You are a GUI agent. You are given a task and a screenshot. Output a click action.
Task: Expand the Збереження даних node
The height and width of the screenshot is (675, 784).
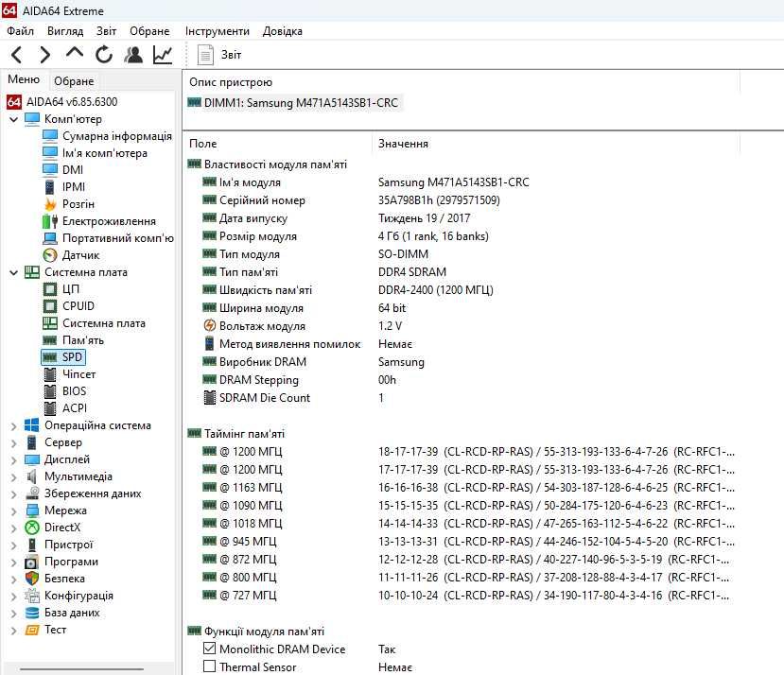(13, 493)
